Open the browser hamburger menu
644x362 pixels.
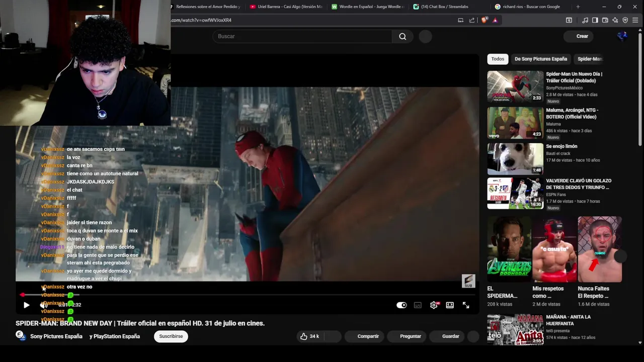(635, 20)
